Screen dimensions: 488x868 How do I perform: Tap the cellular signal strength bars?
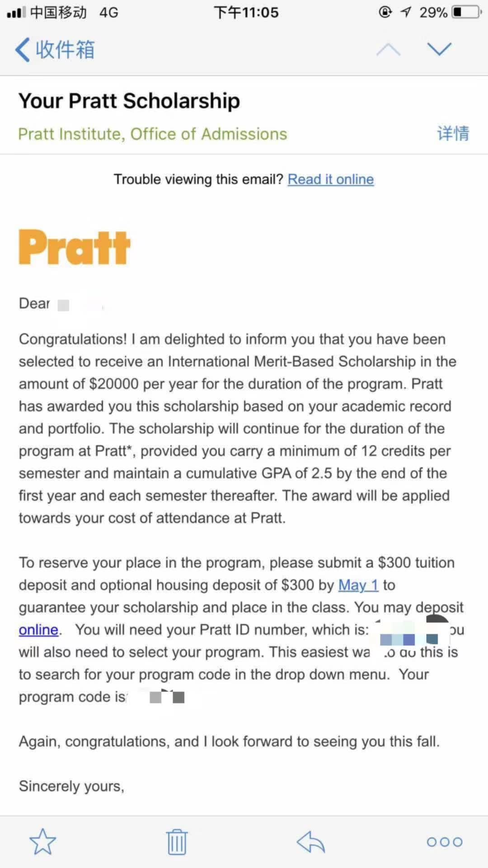click(15, 12)
